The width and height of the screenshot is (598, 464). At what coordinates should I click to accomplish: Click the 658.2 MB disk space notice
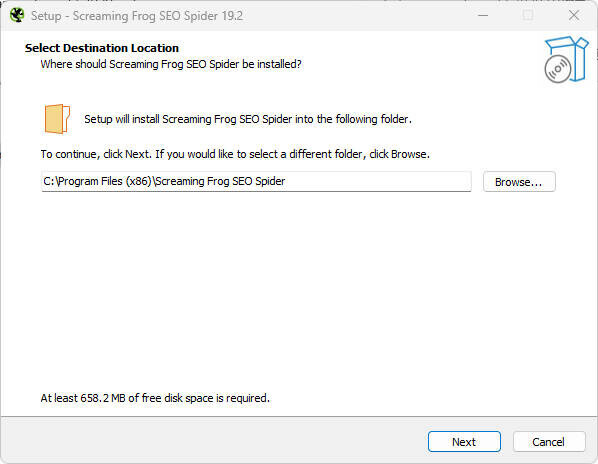[x=155, y=398]
